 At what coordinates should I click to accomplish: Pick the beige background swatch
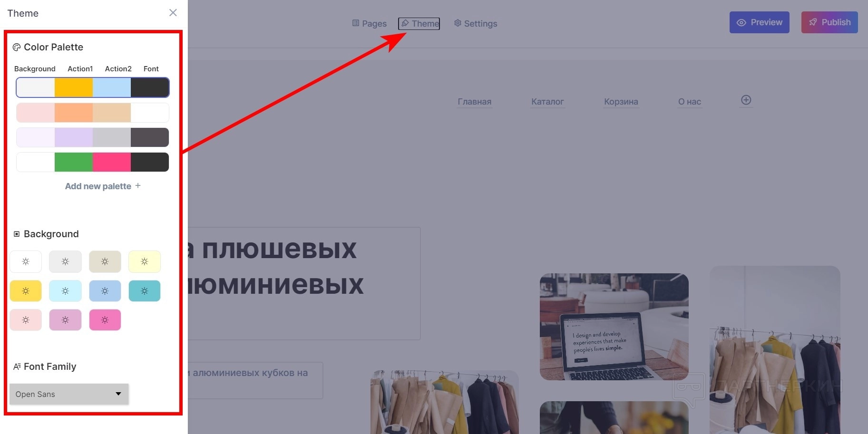pyautogui.click(x=105, y=261)
